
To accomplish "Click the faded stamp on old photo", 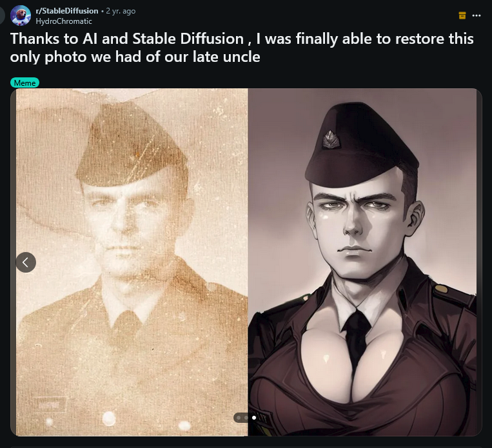I will [x=49, y=405].
